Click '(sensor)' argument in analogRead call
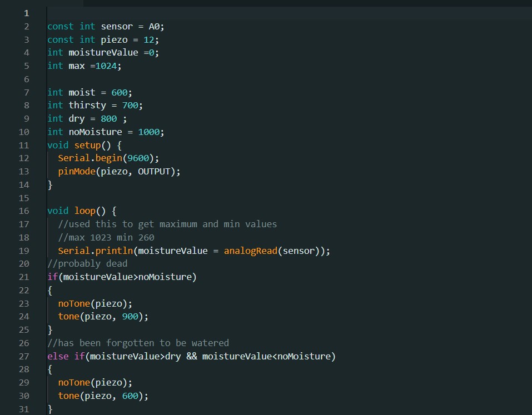 (x=299, y=251)
